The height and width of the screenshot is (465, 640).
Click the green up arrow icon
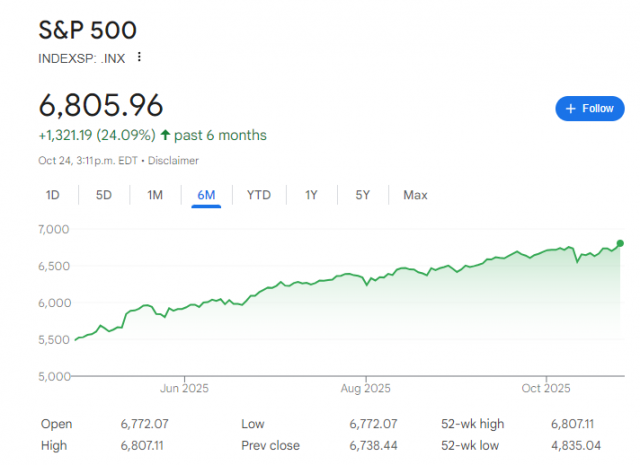pyautogui.click(x=163, y=135)
